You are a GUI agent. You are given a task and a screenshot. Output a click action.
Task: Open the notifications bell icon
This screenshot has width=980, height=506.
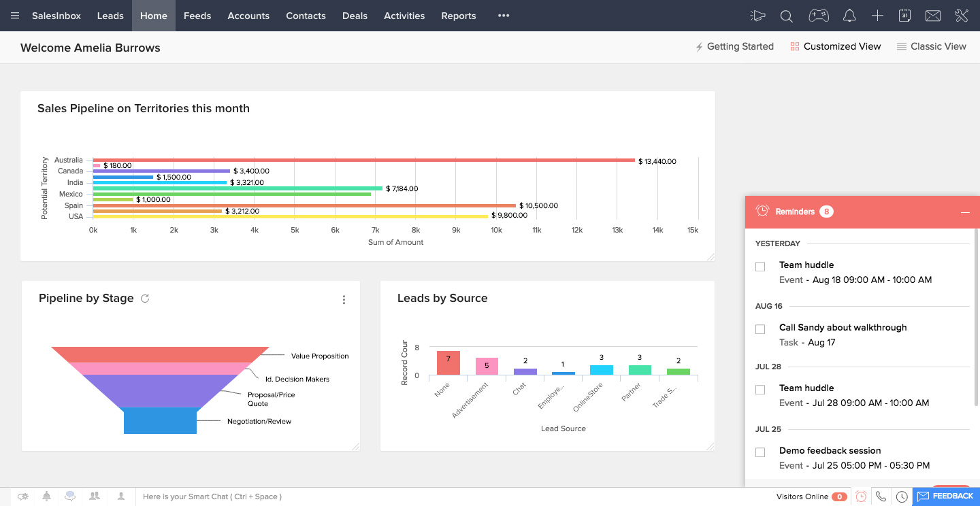pyautogui.click(x=849, y=16)
